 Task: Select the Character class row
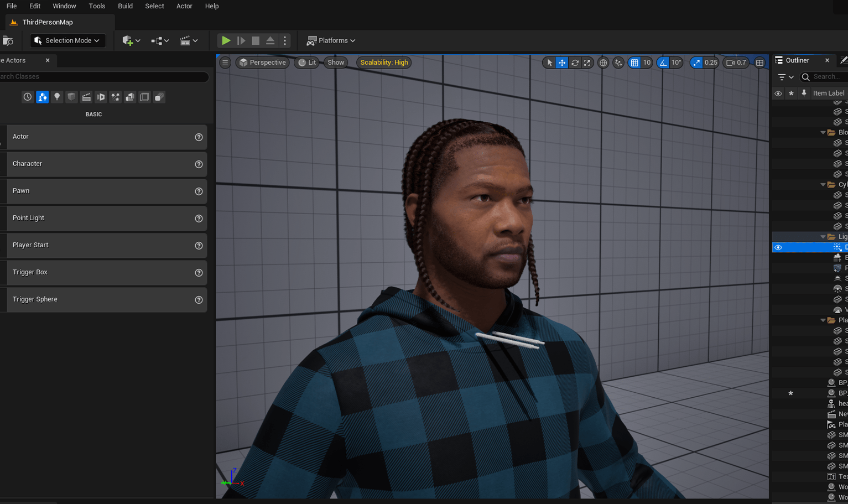tap(103, 164)
